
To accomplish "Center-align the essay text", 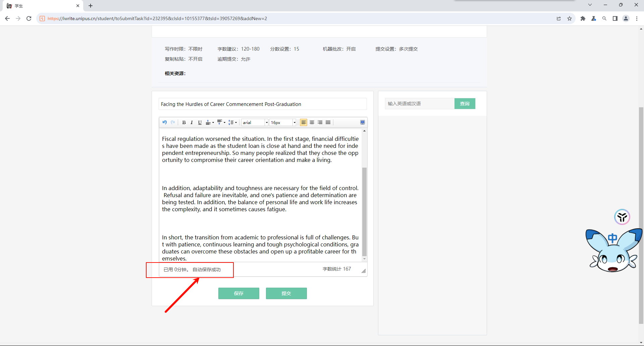I will tap(312, 122).
